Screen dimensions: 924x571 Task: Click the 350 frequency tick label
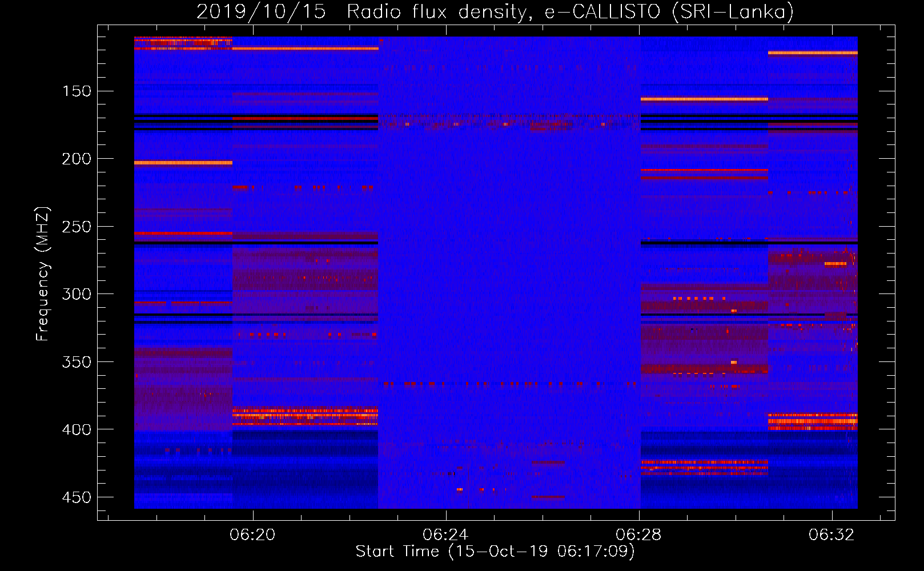point(77,362)
